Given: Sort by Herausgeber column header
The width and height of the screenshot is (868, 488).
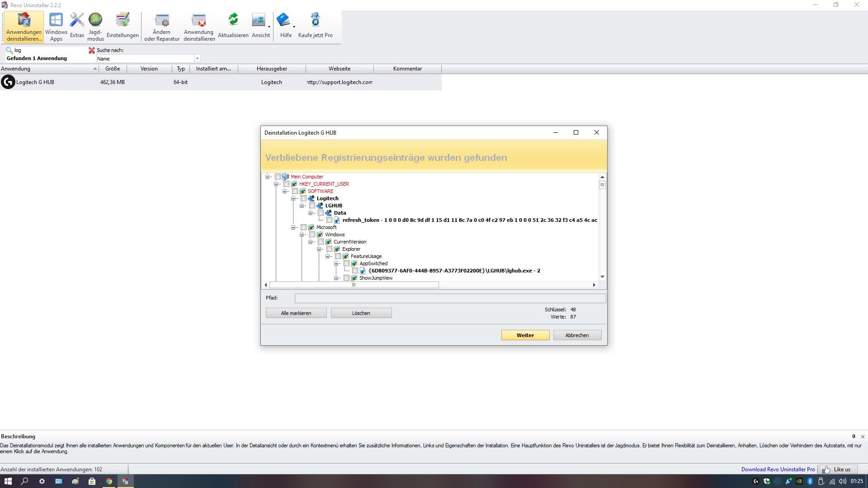Looking at the screenshot, I should click(272, 69).
